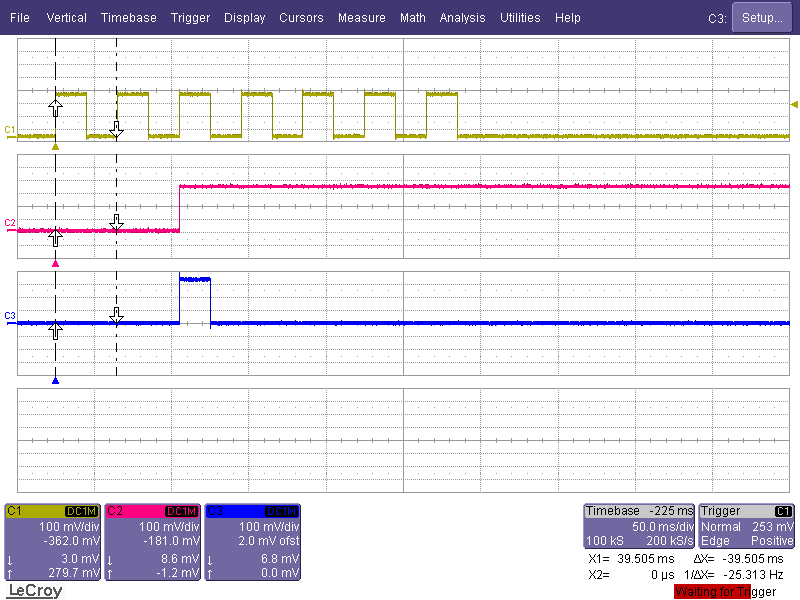Grab the up-arrow cursor on C1 trace
Viewport: 800px width, 600px height.
pos(56,108)
